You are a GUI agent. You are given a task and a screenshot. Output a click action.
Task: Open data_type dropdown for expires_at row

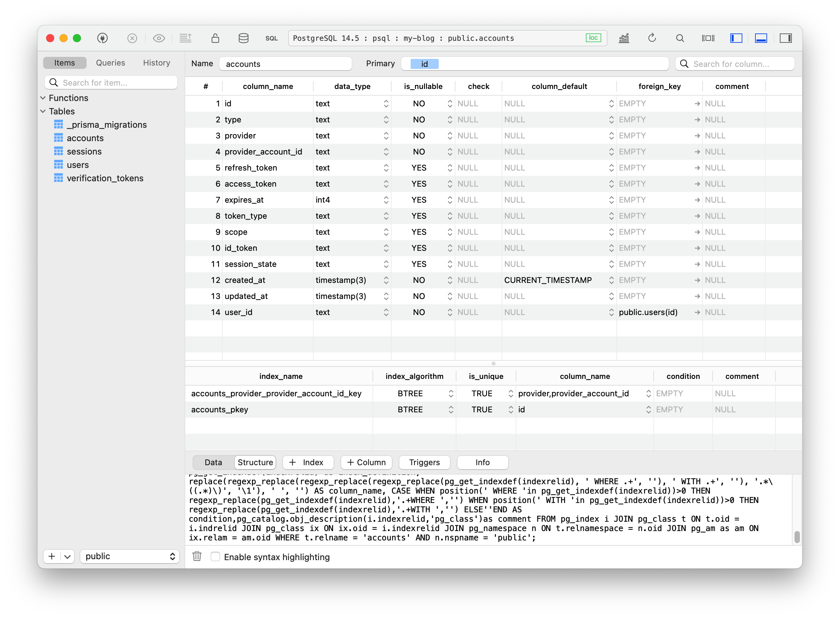386,200
